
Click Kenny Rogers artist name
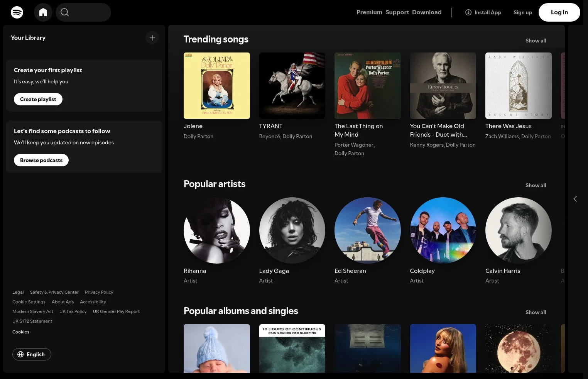coord(427,145)
